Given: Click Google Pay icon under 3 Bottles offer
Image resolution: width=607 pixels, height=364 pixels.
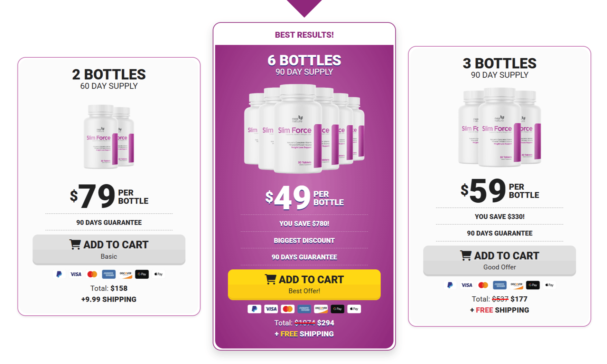Looking at the screenshot, I should (x=533, y=285).
